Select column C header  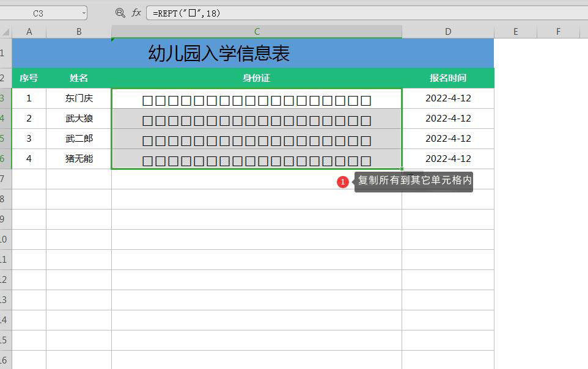click(x=257, y=32)
